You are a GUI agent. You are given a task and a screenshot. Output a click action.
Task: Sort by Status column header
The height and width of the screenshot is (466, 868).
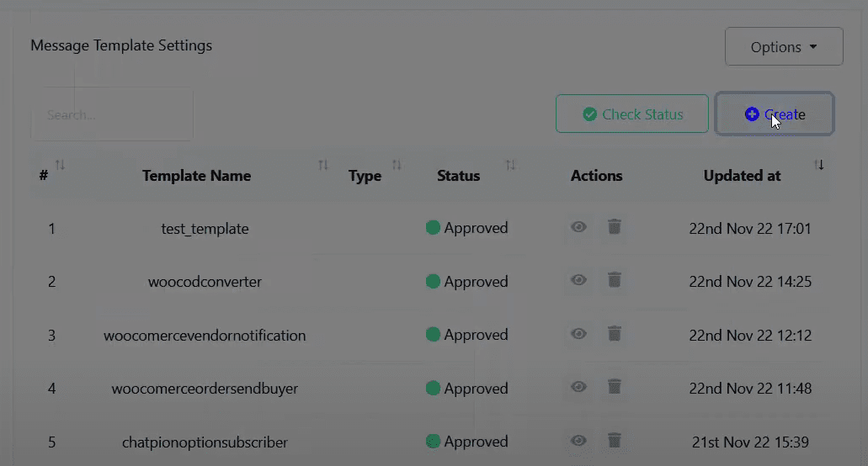[x=458, y=176]
